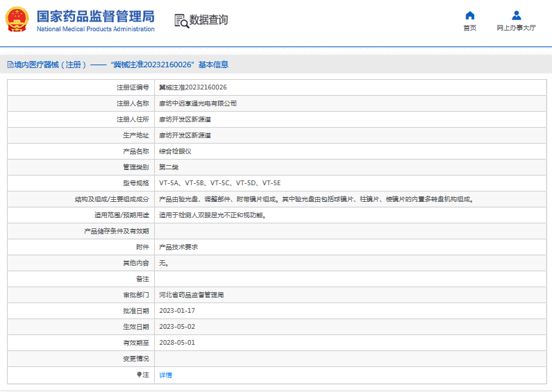The image size is (552, 392).
Task: Click the document icon before 境内医疗器械
Action: 10,65
